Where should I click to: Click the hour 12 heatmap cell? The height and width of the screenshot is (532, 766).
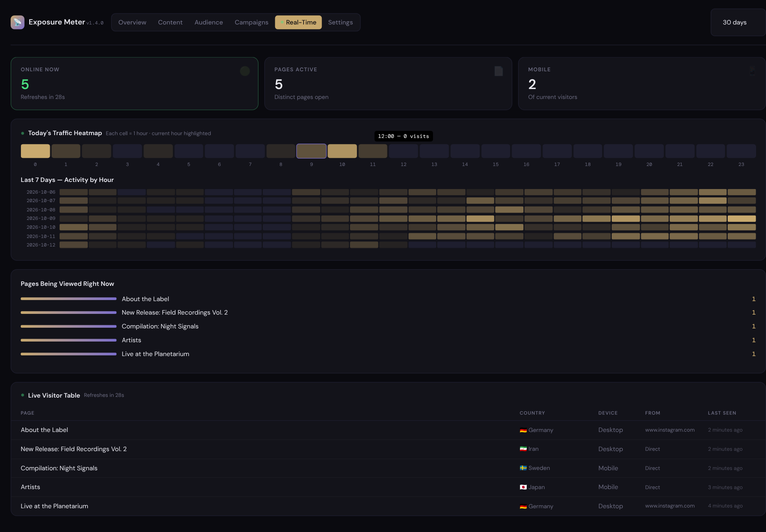pos(404,151)
